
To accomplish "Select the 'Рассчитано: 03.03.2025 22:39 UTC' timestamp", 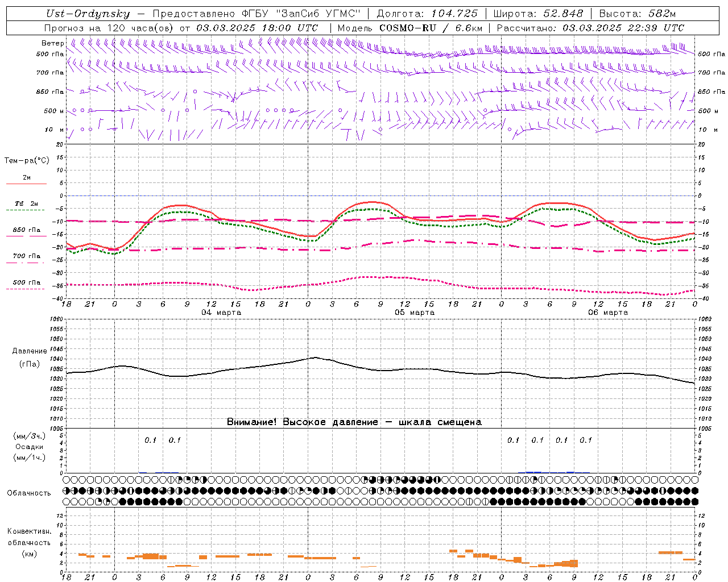I will pyautogui.click(x=590, y=28).
